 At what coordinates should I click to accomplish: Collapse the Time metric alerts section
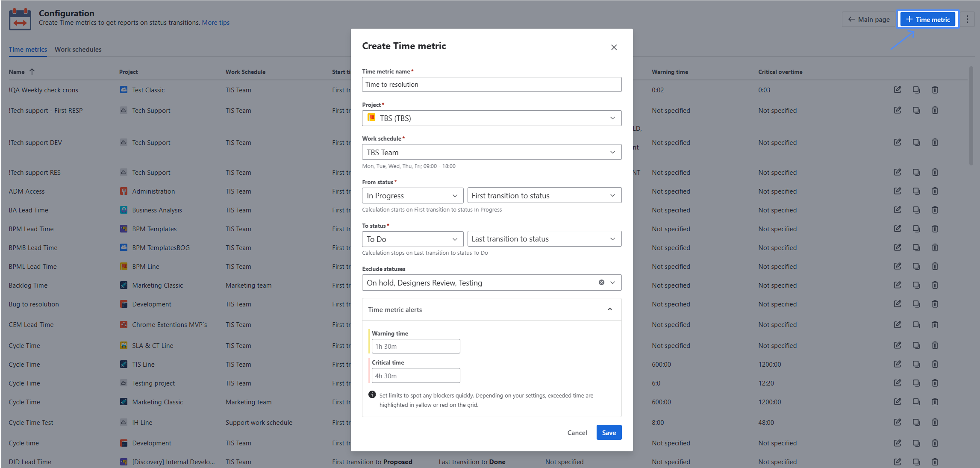[609, 309]
